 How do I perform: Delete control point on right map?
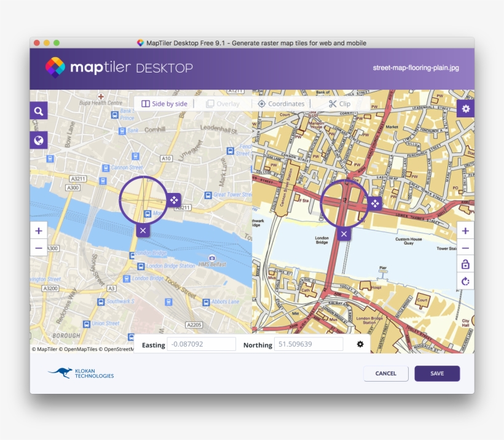pos(344,234)
